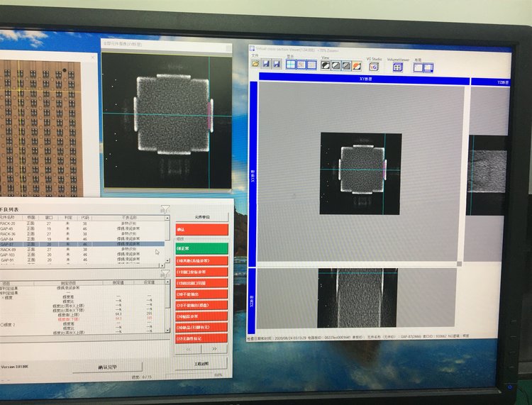Select the GAP-45 defect row
The width and height of the screenshot is (532, 405).
click(x=82, y=228)
